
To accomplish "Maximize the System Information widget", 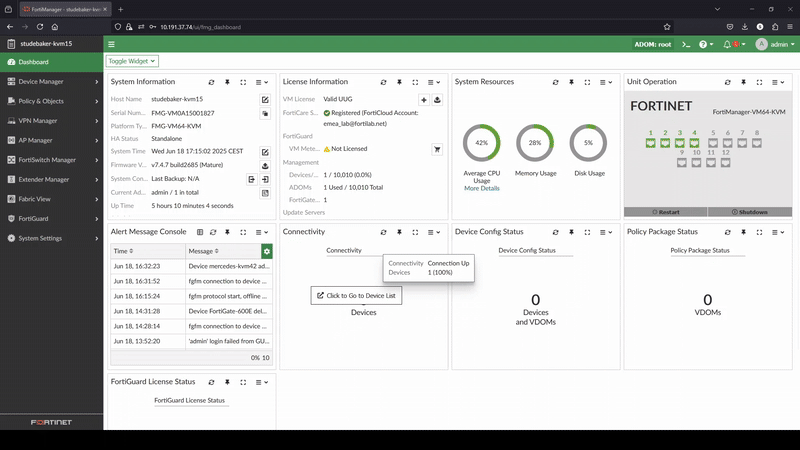I will coord(243,82).
